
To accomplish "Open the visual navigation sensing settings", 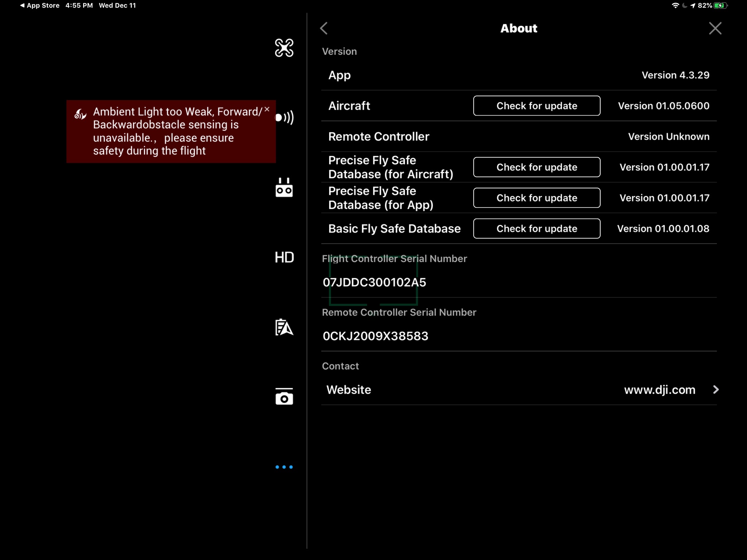I will tap(284, 117).
